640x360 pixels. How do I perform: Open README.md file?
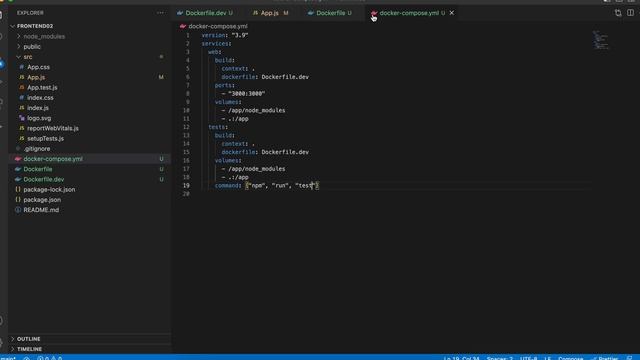click(41, 210)
